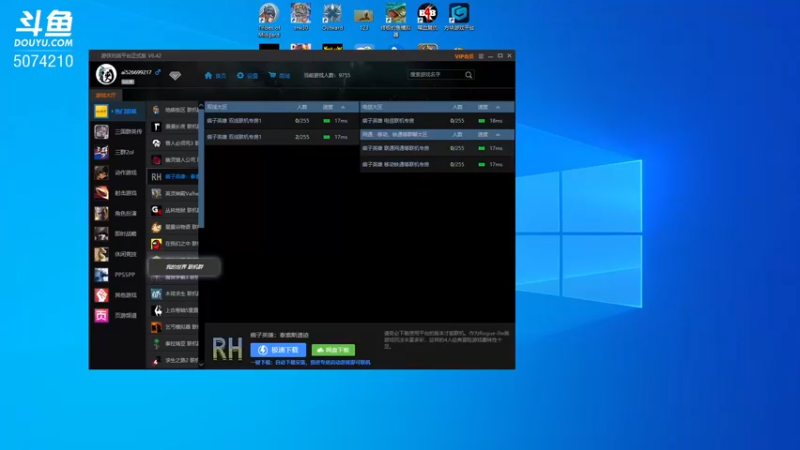This screenshot has width=800, height=450.
Task: Open the orange VIP会员 link
Action: coord(464,56)
